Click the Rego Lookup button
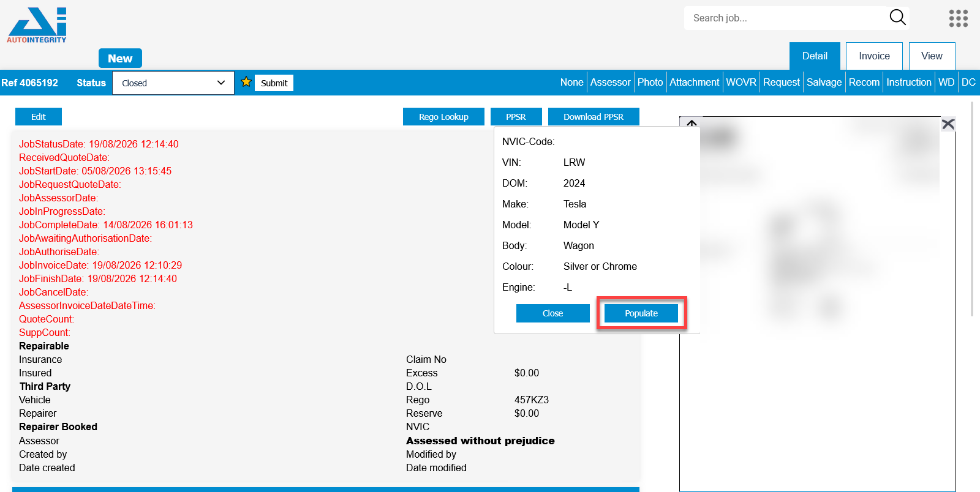980x492 pixels. 443,117
